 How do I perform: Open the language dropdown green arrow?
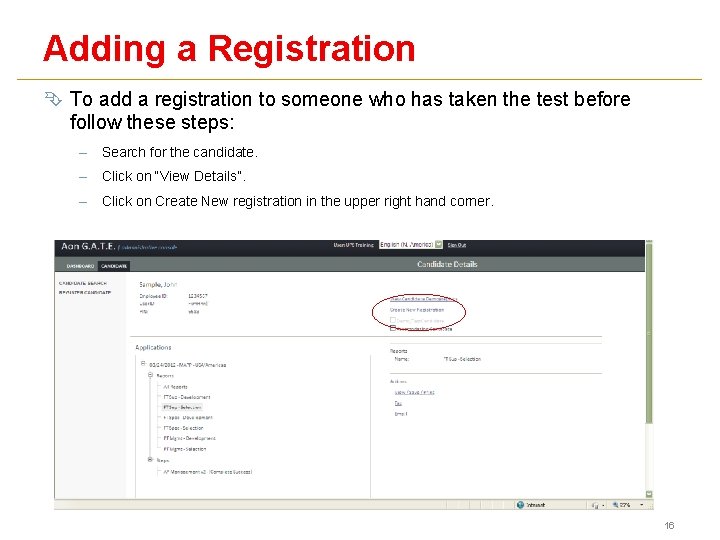[x=439, y=245]
